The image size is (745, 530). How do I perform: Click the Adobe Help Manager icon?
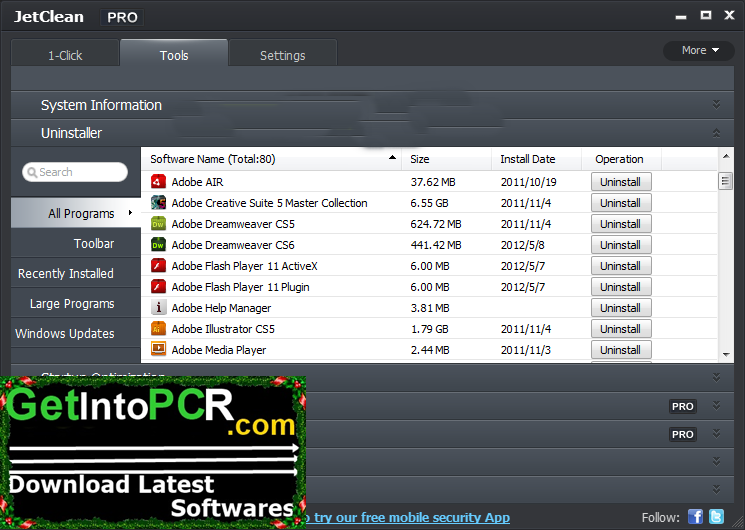(x=158, y=308)
